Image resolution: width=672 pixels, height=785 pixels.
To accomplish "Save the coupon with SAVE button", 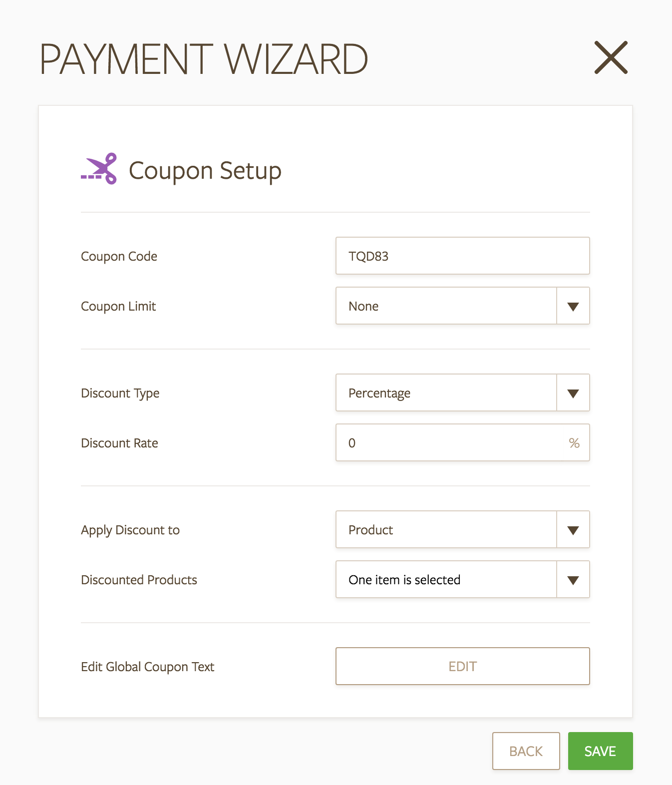I will tap(600, 751).
